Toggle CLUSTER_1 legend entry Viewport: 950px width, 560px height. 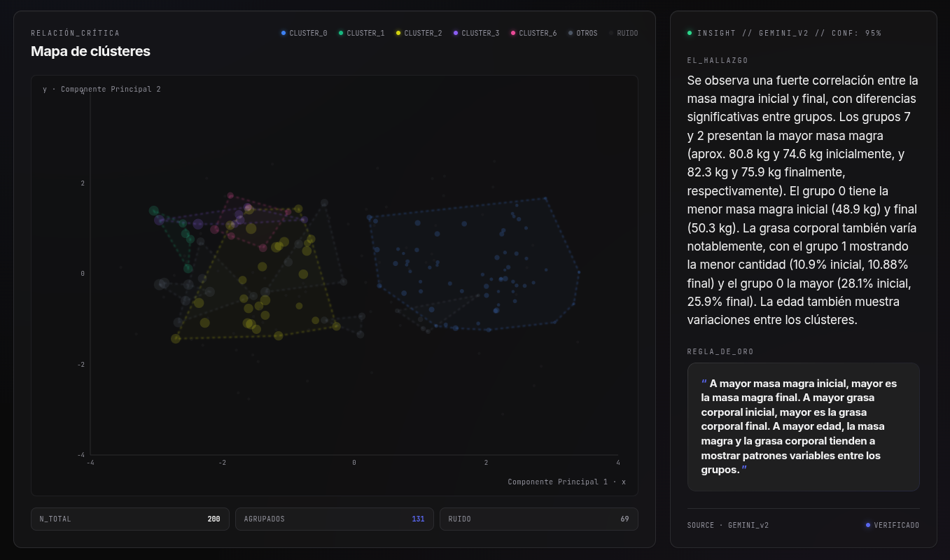click(x=361, y=33)
